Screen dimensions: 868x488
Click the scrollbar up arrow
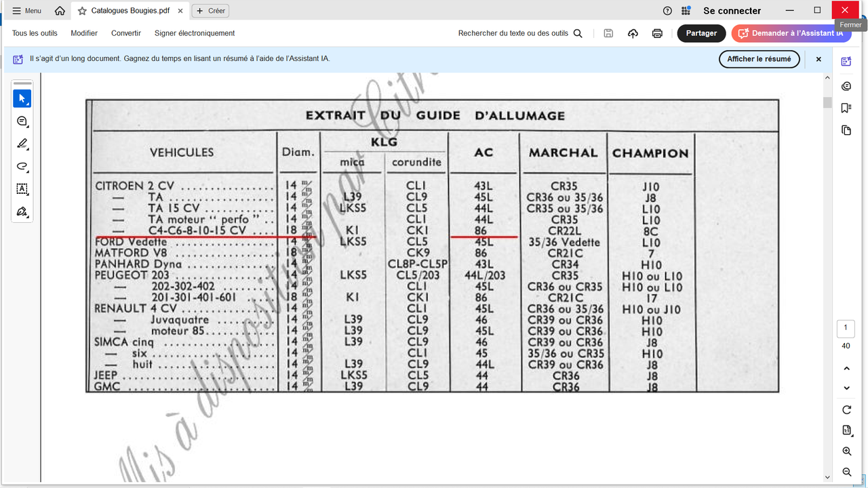(827, 77)
